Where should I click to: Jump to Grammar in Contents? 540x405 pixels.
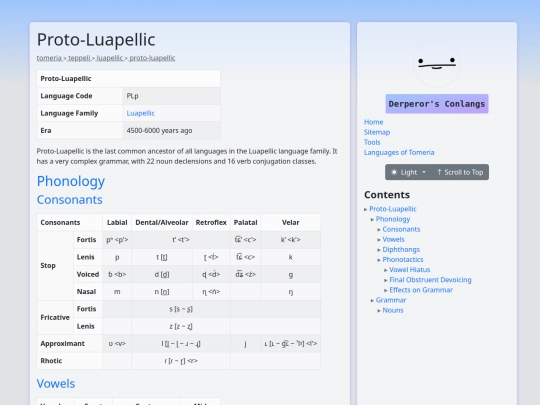(x=391, y=300)
